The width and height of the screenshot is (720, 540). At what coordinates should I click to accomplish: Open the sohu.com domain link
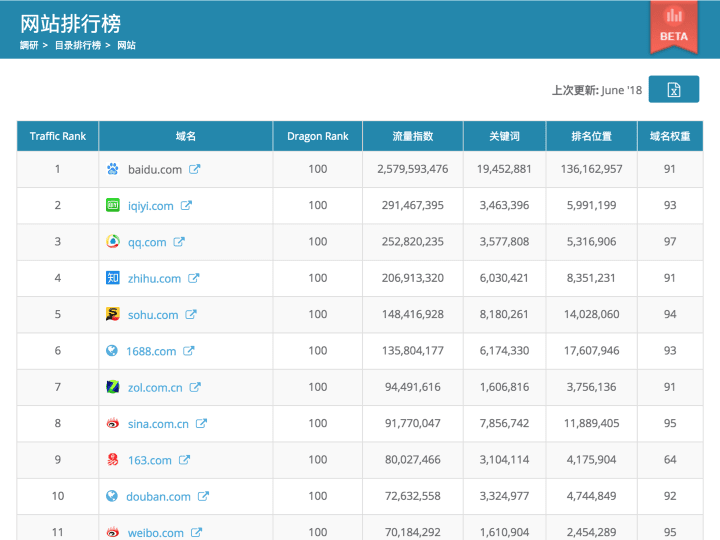tap(153, 315)
